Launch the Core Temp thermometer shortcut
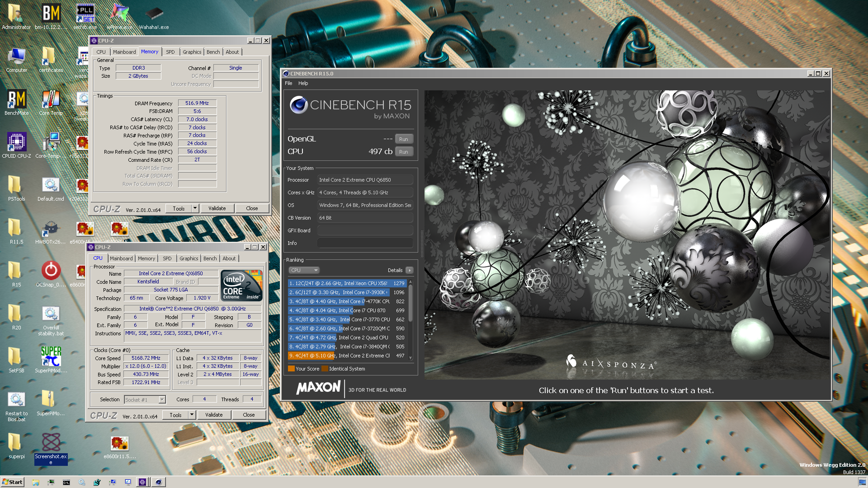 pos(51,103)
